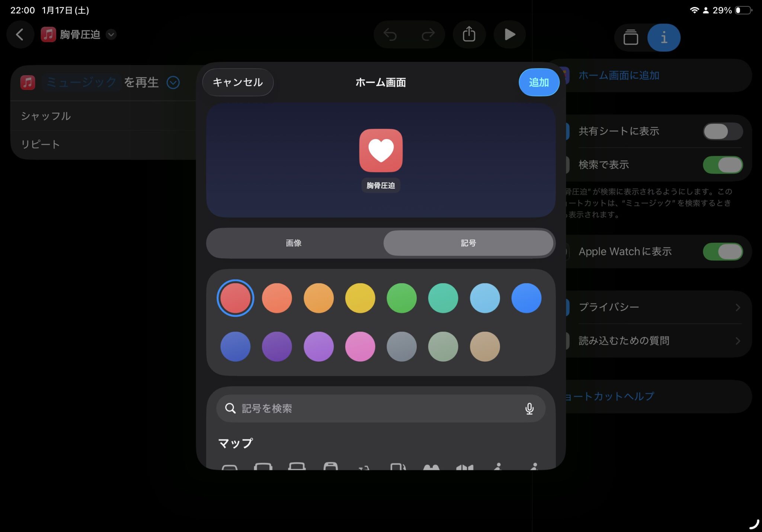
Task: Tap the back chevron at top left
Action: tap(20, 35)
